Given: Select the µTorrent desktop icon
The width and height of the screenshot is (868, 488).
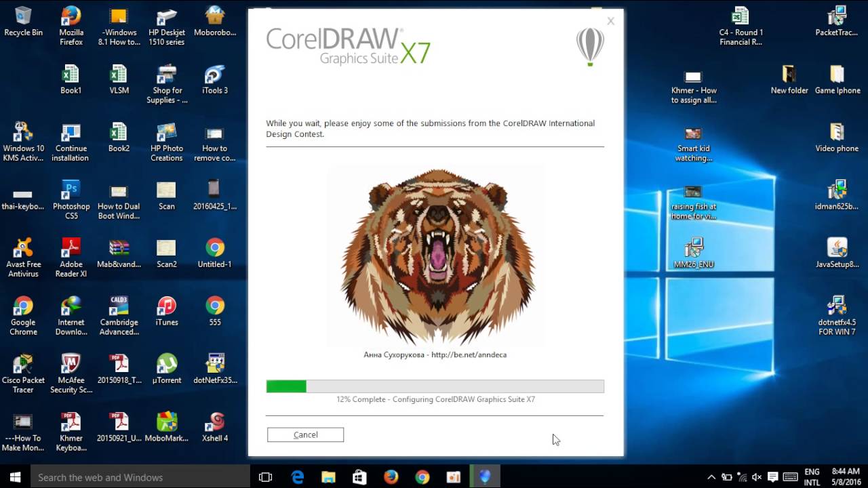Looking at the screenshot, I should point(167,369).
